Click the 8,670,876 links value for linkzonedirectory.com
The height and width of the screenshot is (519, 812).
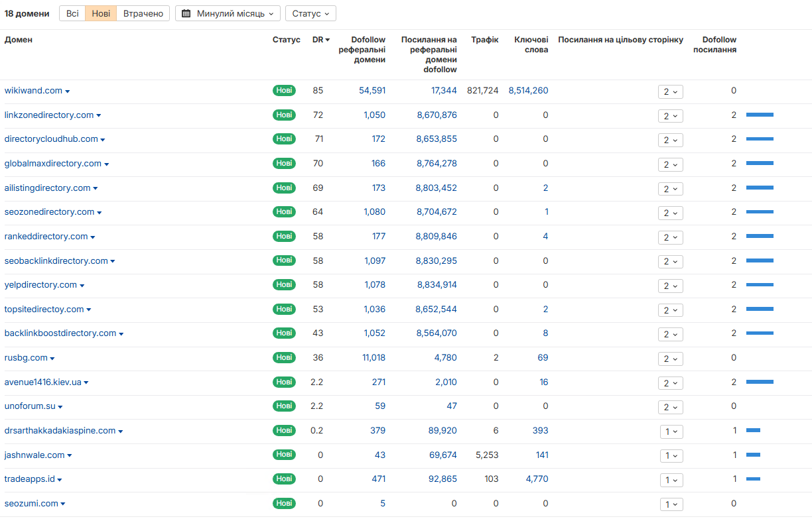tap(437, 115)
